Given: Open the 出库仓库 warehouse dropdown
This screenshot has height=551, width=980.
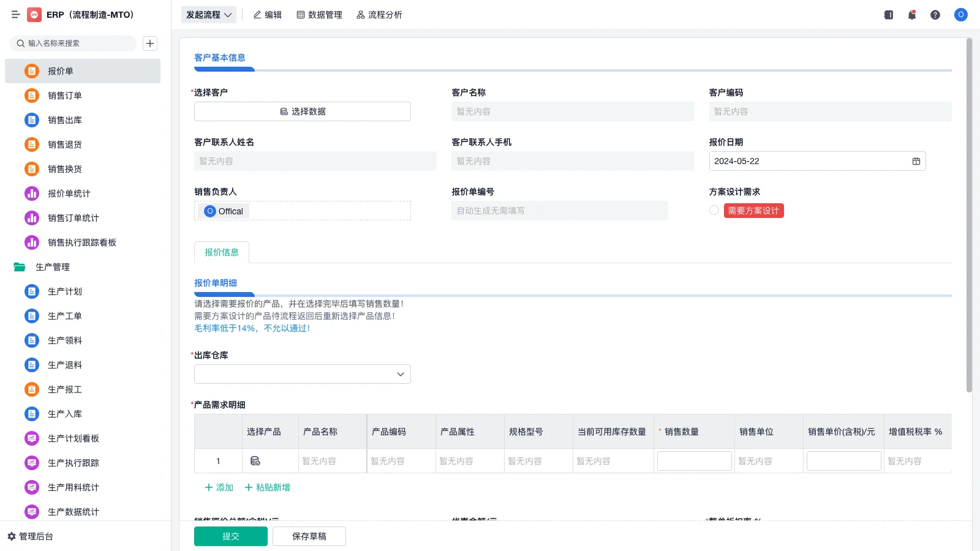Looking at the screenshot, I should 301,374.
